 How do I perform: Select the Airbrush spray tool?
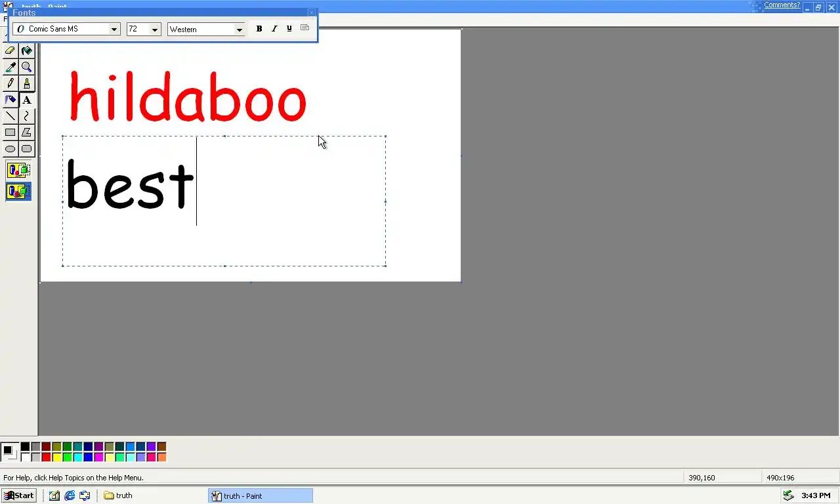[10, 100]
